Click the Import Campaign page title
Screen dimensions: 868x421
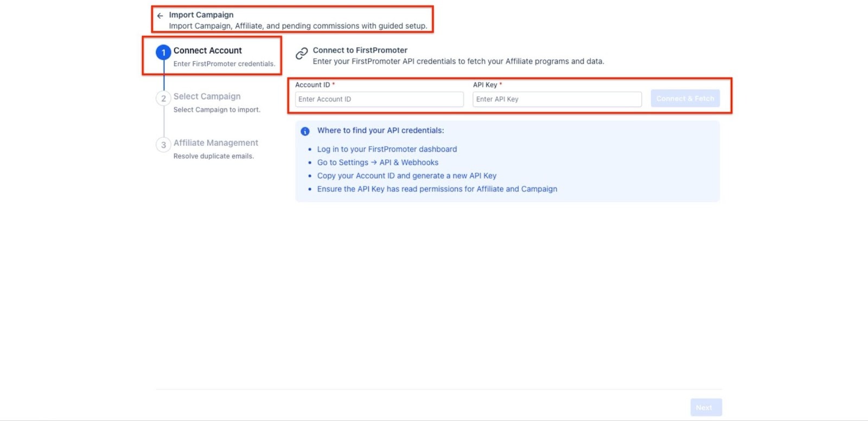point(201,15)
